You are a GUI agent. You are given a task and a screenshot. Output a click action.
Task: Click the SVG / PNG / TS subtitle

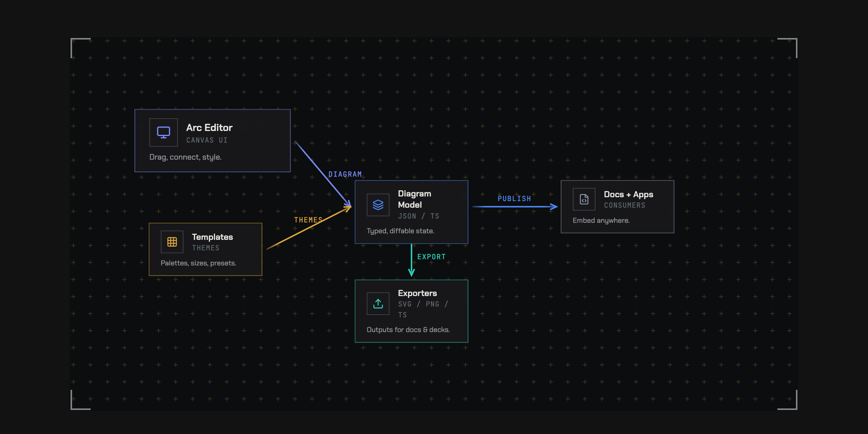pos(423,310)
